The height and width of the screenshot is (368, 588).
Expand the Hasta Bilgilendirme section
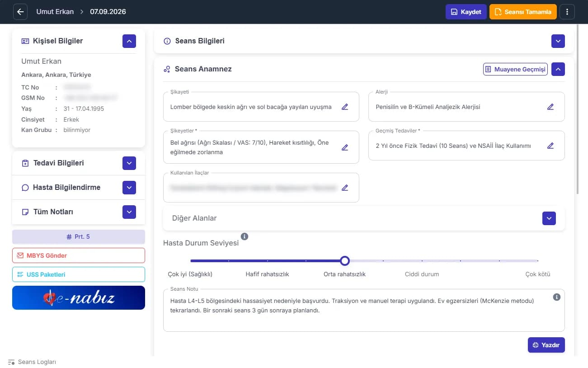point(129,188)
